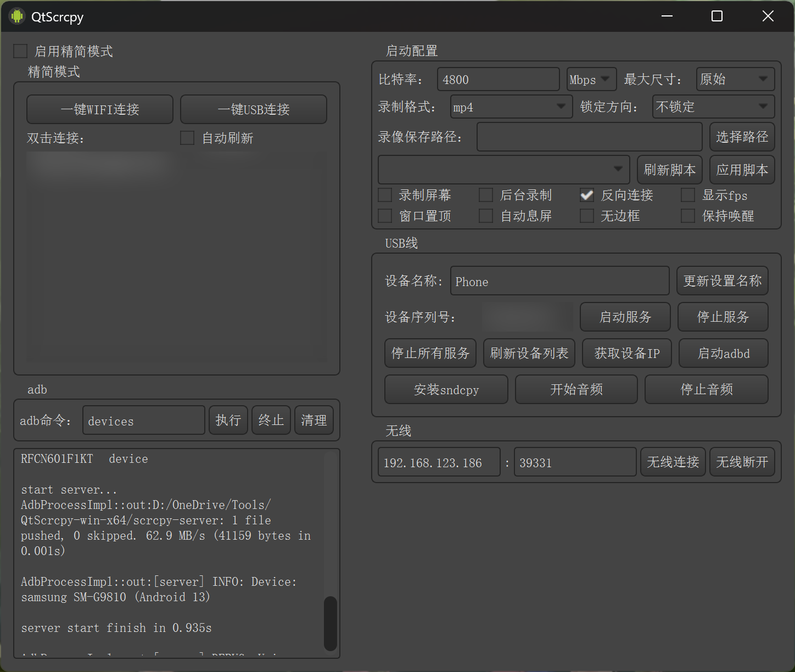795x672 pixels.
Task: Click the 停止所有服务 button
Action: pyautogui.click(x=430, y=353)
